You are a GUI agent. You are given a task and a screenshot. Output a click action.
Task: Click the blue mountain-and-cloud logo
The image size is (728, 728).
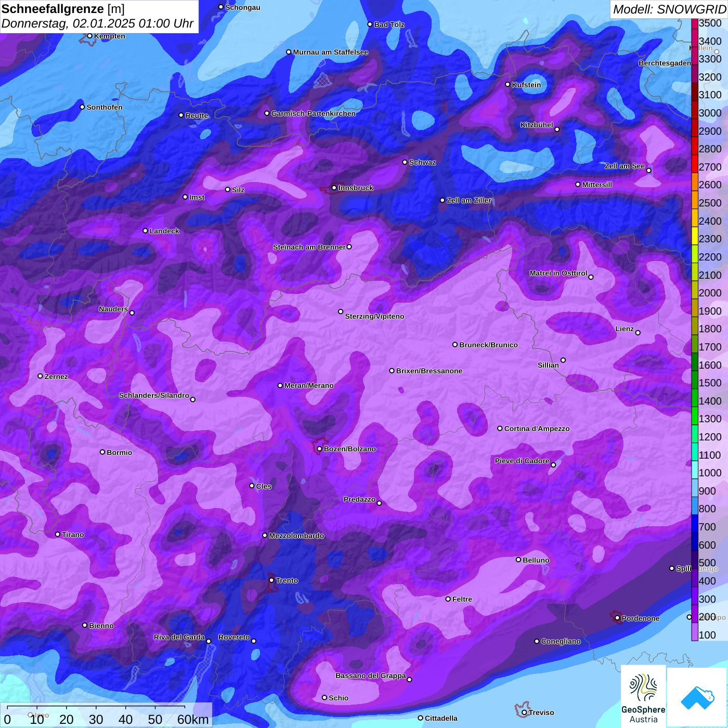[697, 697]
